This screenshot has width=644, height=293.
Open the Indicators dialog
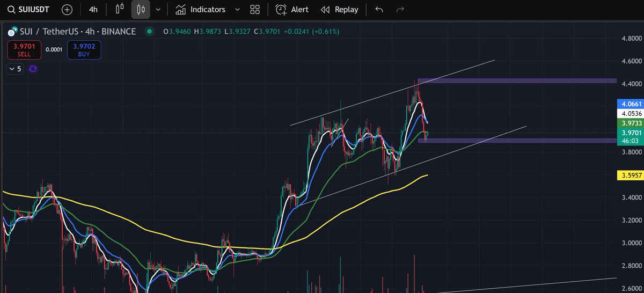tap(200, 10)
